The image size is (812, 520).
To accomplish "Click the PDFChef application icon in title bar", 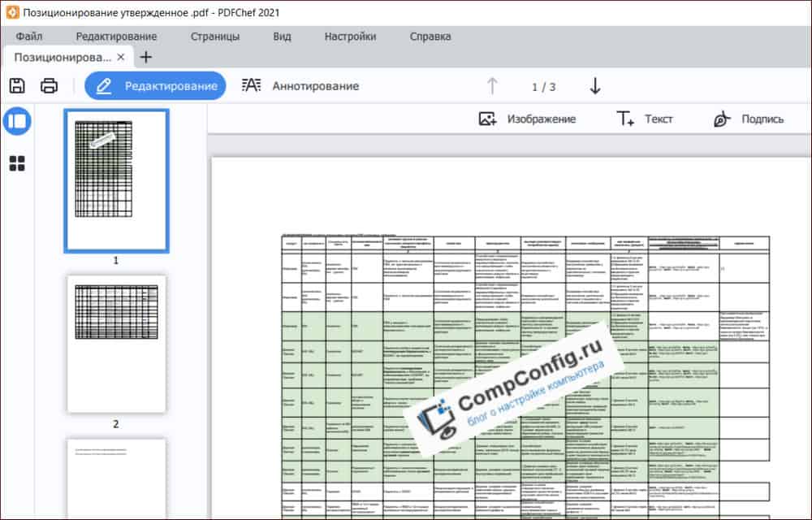I will [12, 12].
